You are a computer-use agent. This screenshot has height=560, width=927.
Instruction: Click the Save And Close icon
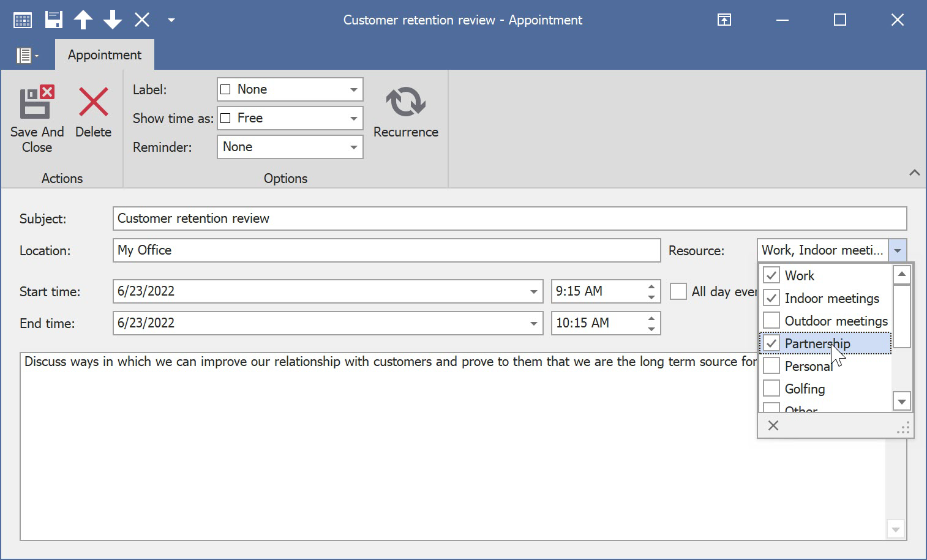[37, 103]
